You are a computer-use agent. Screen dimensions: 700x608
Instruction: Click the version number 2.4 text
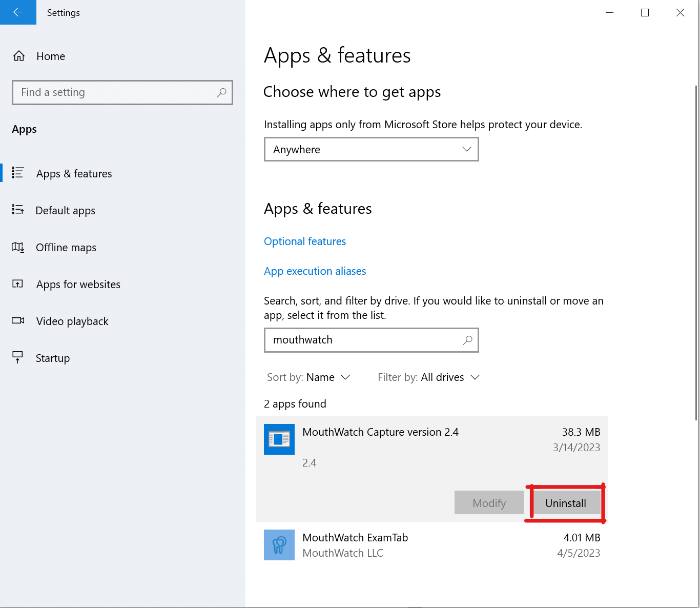click(310, 463)
